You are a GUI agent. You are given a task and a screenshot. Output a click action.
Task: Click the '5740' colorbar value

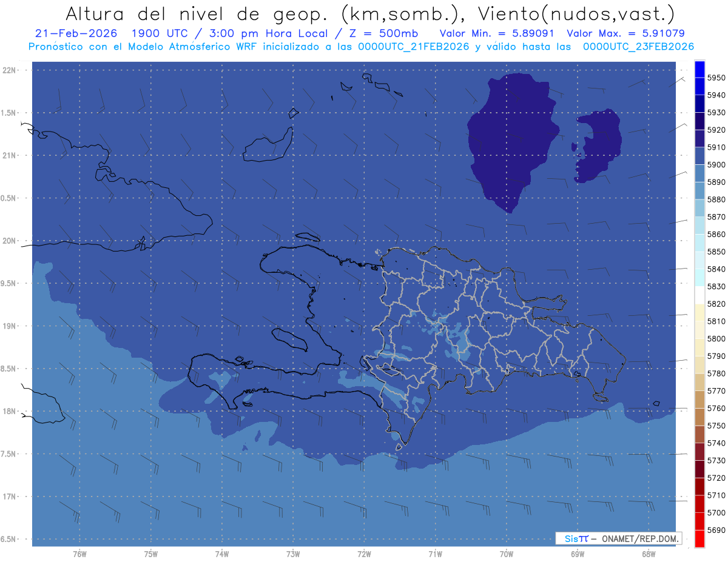716,443
